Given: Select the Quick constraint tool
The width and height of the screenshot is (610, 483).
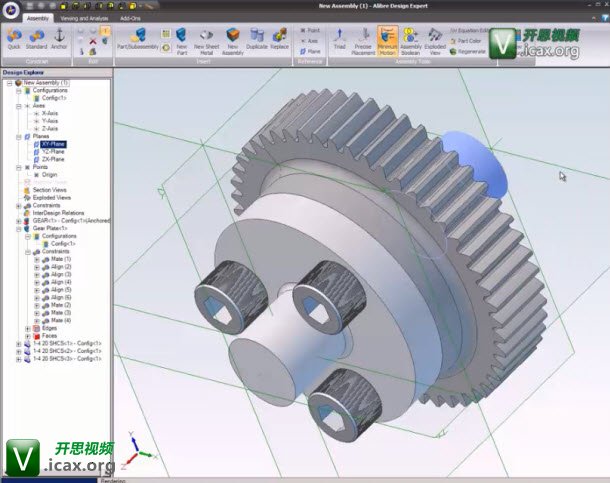Looking at the screenshot, I should 14,38.
